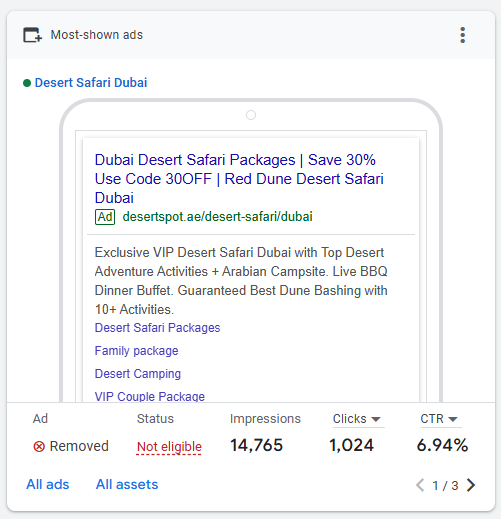Click the phone preview camera circle
This screenshot has height=519, width=501.
click(x=251, y=115)
